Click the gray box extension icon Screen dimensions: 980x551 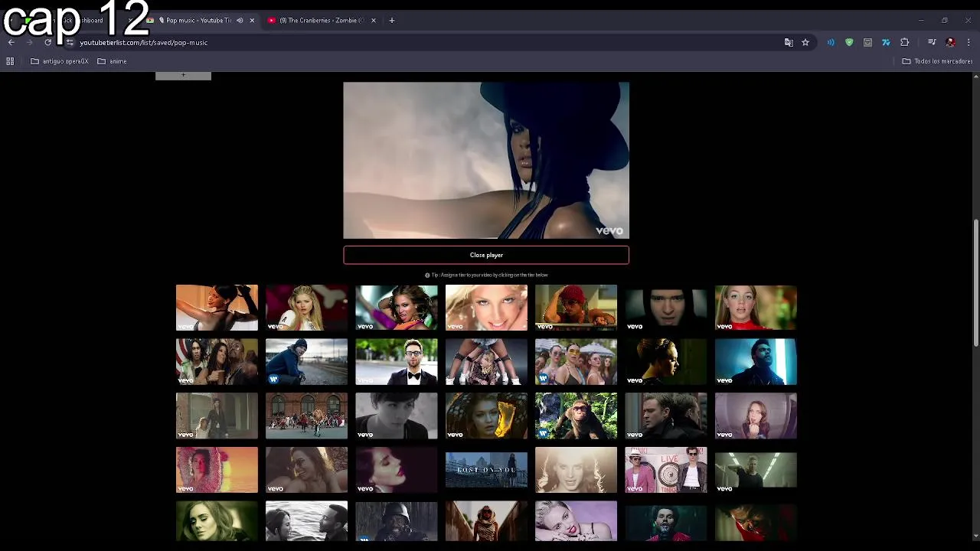click(867, 43)
